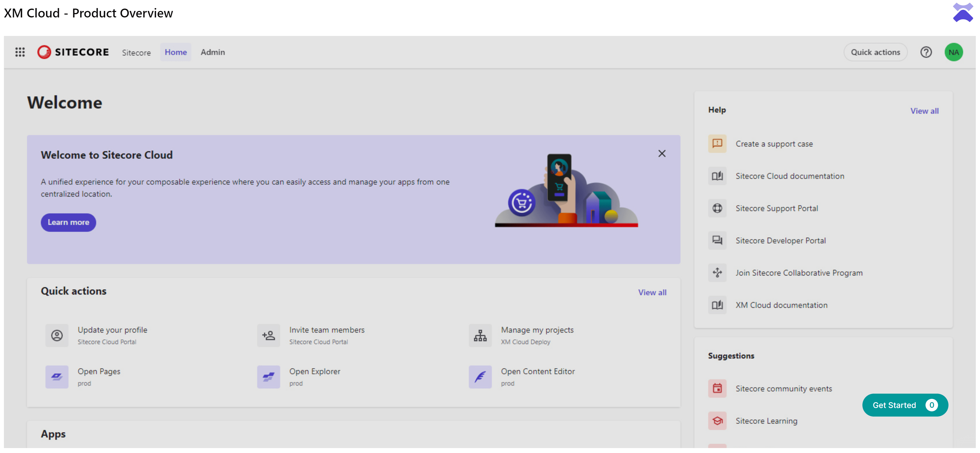Open the app switcher grid icon
Screen dimensions: 980x453
pos(20,52)
